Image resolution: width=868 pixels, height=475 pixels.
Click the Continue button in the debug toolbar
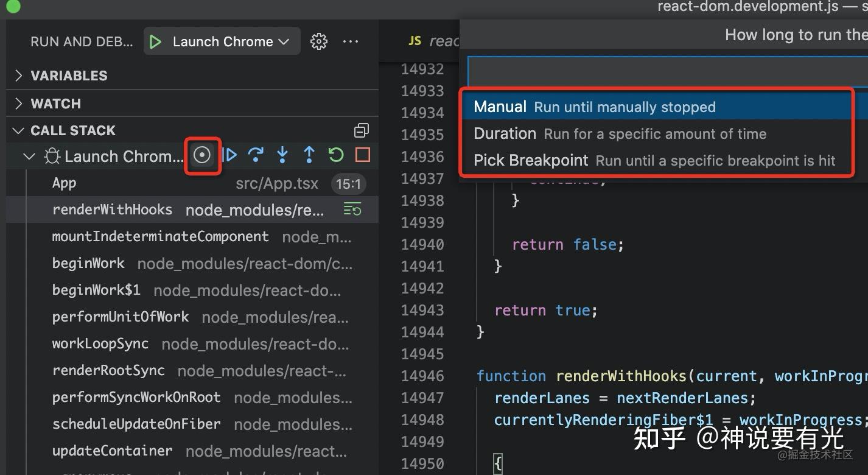229,155
